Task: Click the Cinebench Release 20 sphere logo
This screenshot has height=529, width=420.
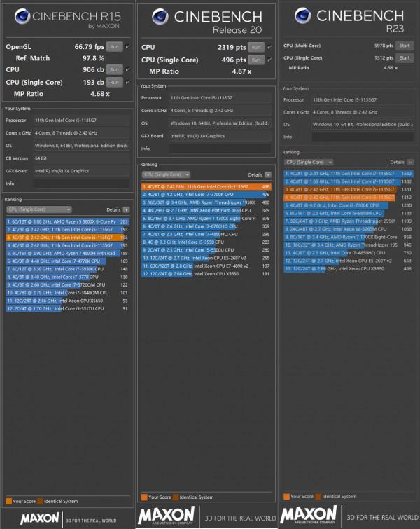Action: click(160, 17)
